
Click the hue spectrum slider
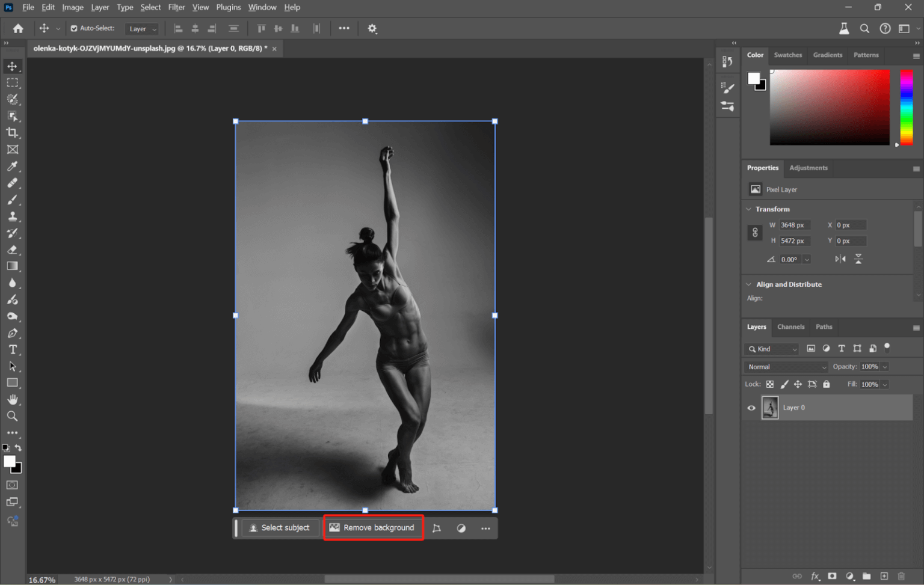(x=907, y=107)
